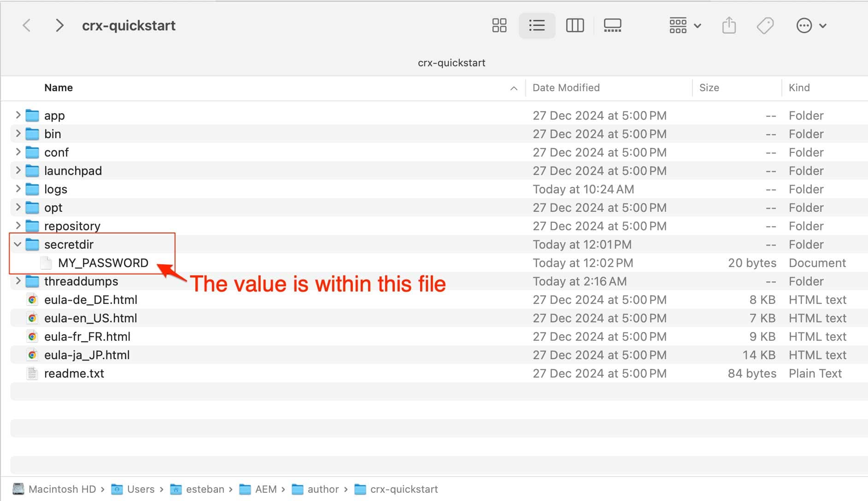
Task: Sort by the Name column header
Action: point(59,87)
